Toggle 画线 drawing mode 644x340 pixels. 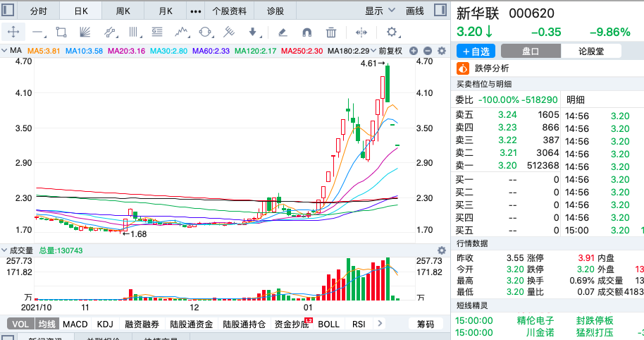414,11
